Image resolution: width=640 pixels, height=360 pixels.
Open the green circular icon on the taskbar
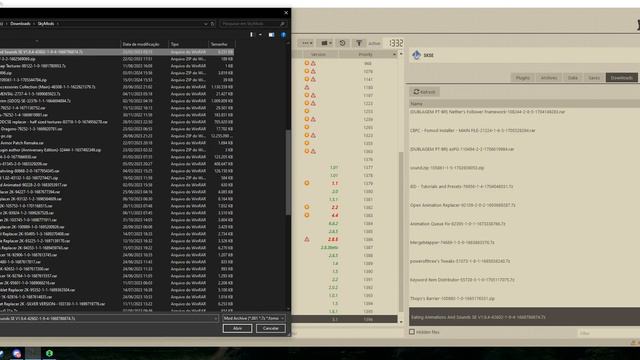click(x=49, y=353)
